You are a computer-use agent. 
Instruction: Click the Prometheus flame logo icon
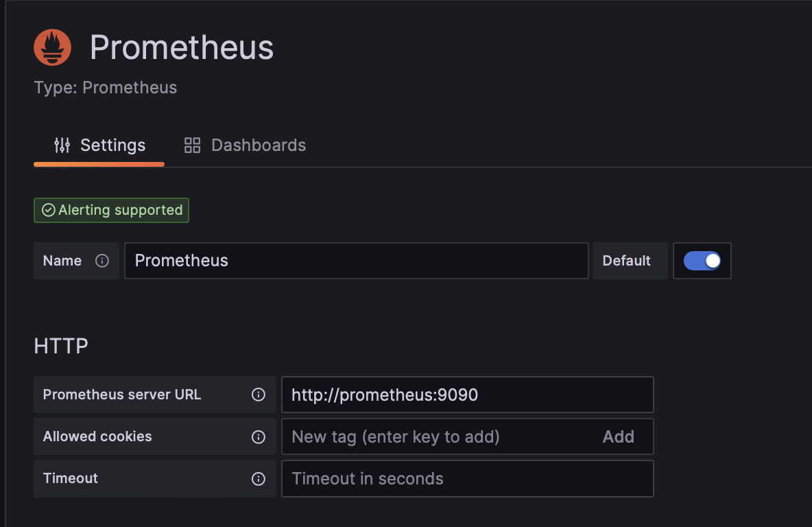point(53,47)
